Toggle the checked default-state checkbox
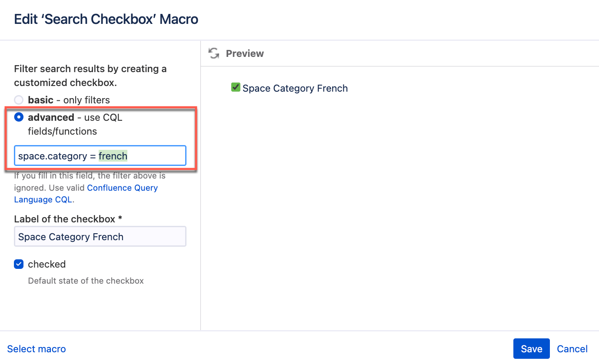Image resolution: width=599 pixels, height=364 pixels. [x=19, y=264]
